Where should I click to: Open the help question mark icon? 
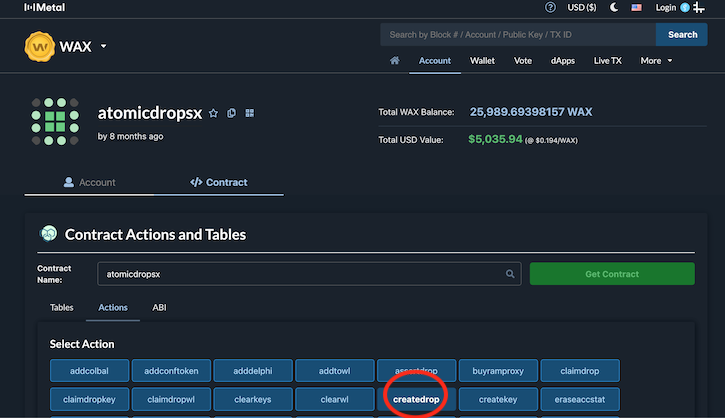(x=550, y=7)
